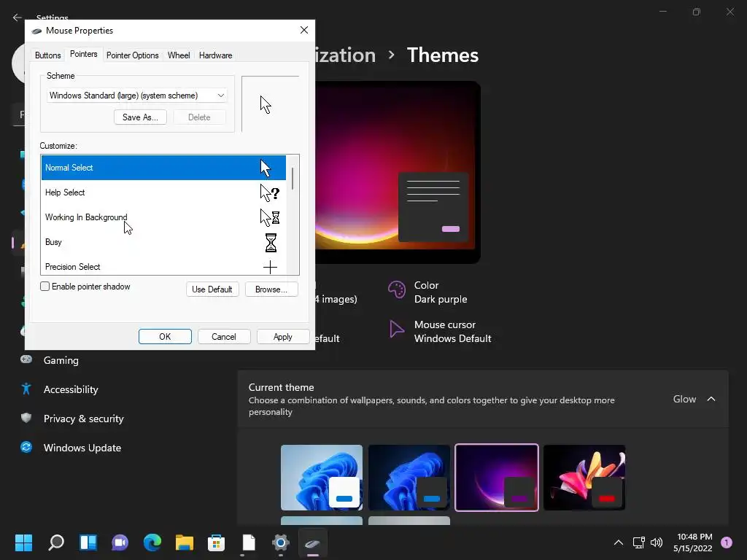
Task: Confirm with the OK button
Action: [165, 337]
